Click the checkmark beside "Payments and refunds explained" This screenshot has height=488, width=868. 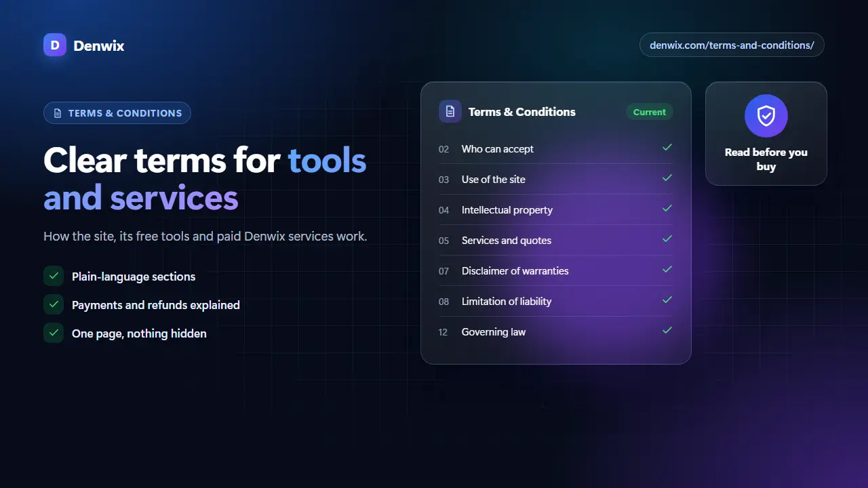coord(54,304)
